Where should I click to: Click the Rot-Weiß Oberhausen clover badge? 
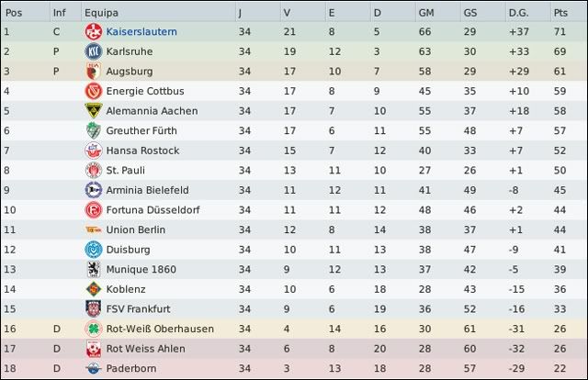click(x=92, y=330)
